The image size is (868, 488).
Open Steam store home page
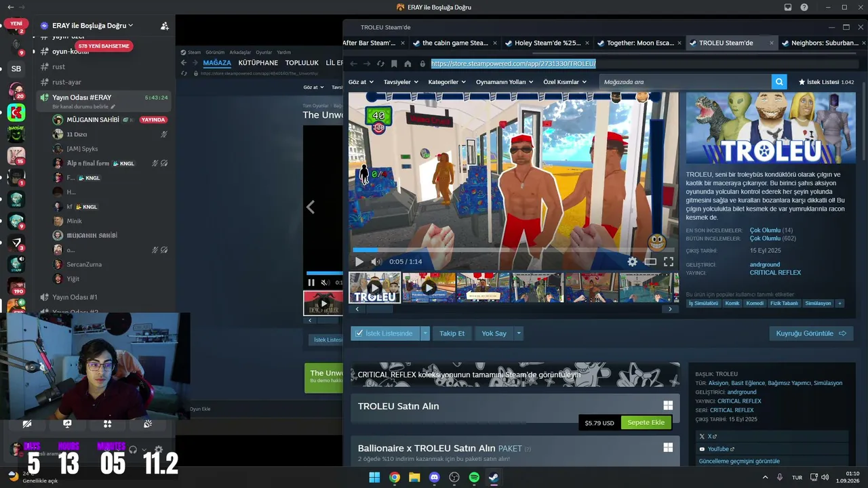point(408,64)
